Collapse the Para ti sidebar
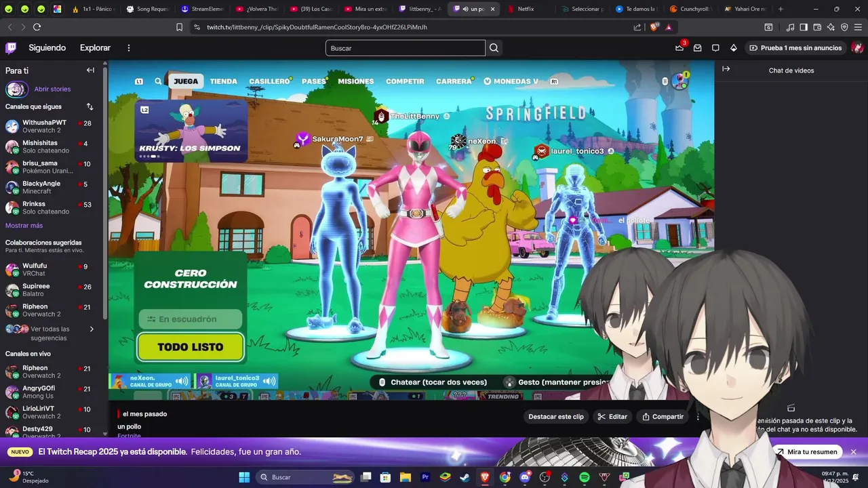 90,70
